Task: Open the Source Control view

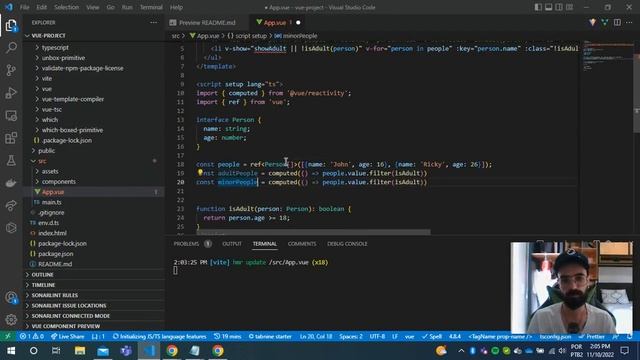Action: pyautogui.click(x=11, y=70)
